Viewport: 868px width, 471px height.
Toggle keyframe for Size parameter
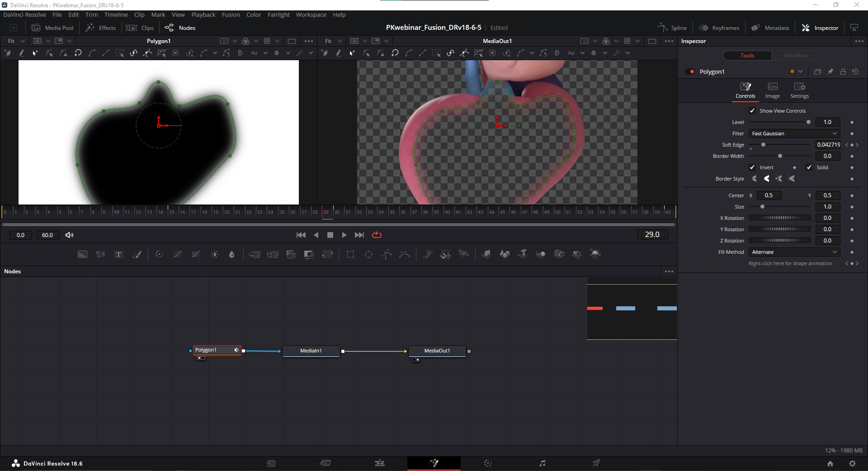tap(852, 207)
